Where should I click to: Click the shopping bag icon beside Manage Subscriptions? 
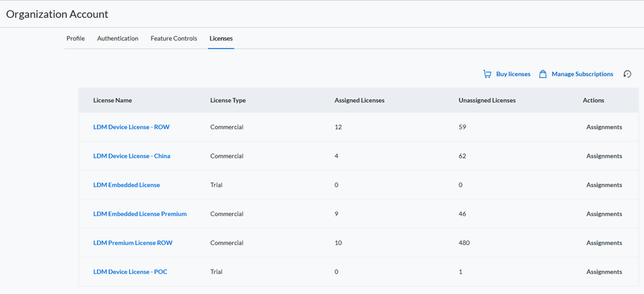[542, 74]
